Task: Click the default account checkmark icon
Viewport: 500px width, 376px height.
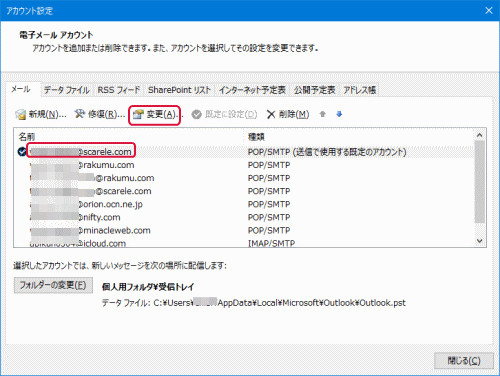Action: pyautogui.click(x=22, y=152)
